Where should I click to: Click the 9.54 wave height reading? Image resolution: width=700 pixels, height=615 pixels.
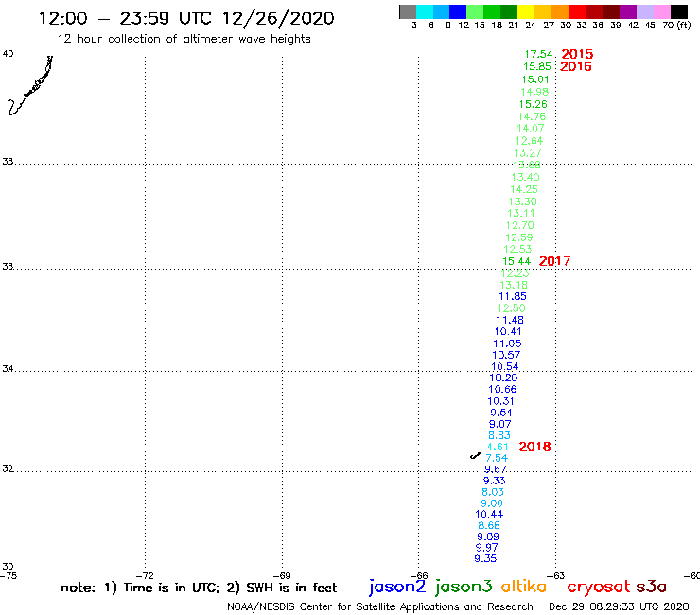[x=501, y=413]
